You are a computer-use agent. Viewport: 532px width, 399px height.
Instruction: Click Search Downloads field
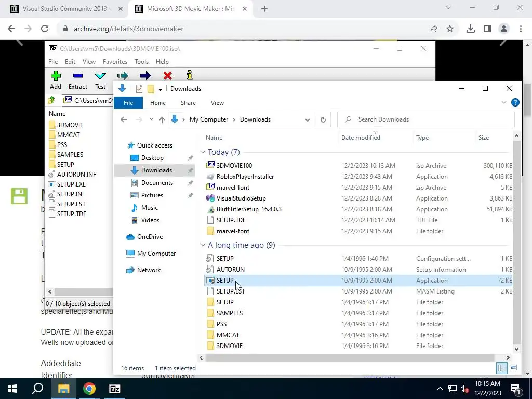pos(426,119)
